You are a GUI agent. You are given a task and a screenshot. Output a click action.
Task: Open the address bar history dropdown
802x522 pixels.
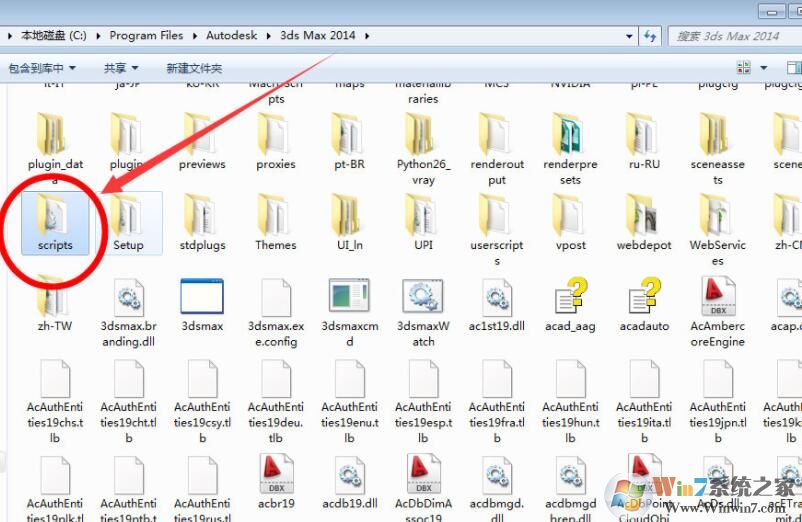click(x=629, y=36)
